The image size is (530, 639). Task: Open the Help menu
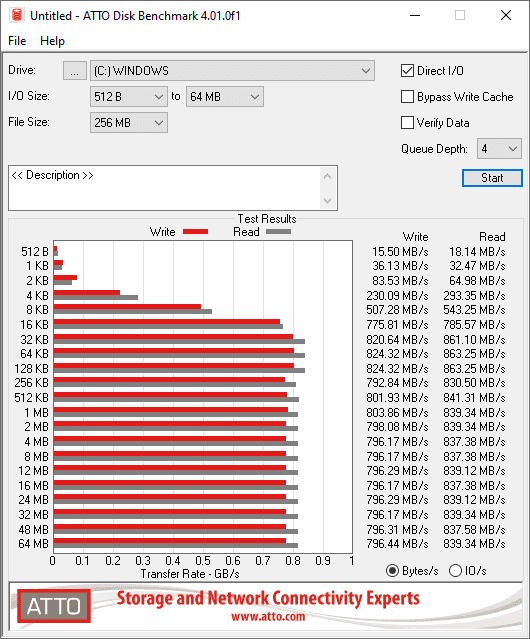pyautogui.click(x=52, y=41)
